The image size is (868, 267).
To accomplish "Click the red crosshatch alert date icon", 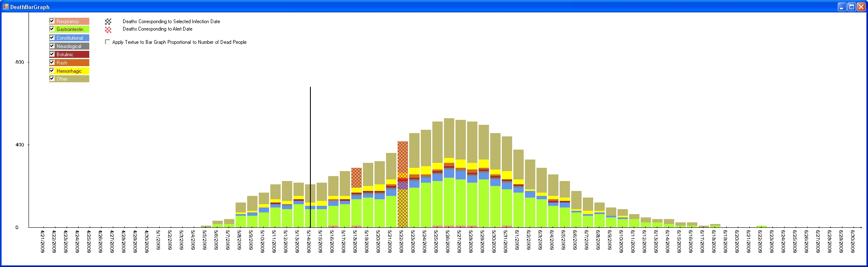I will [x=108, y=30].
